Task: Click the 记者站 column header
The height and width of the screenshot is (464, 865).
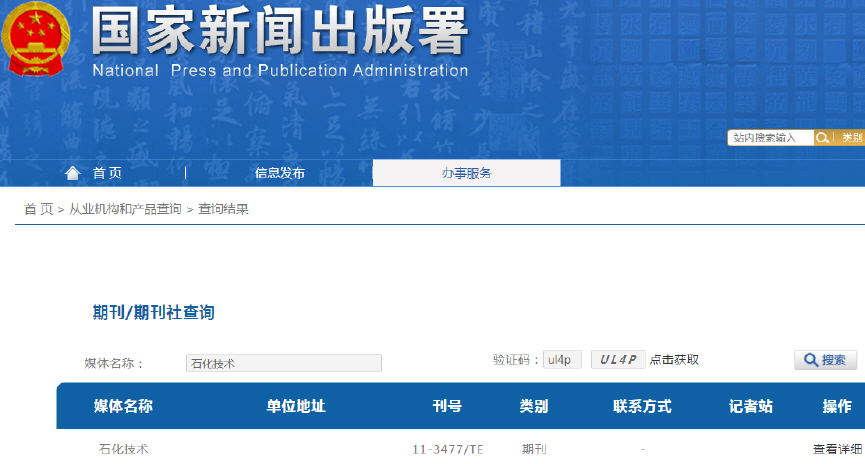Action: pos(750,406)
